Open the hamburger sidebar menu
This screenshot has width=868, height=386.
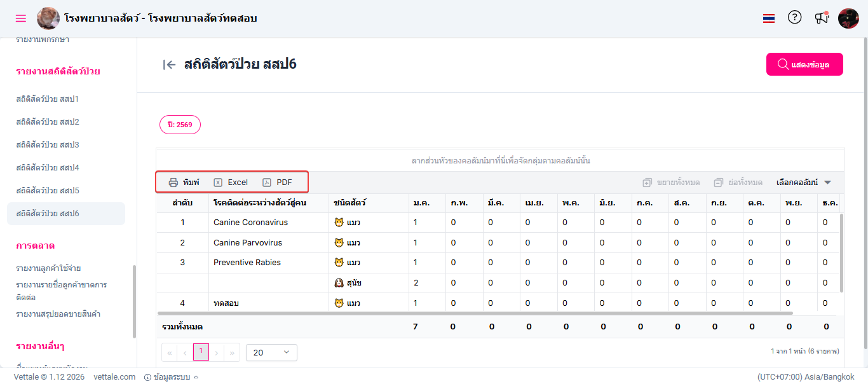point(21,18)
